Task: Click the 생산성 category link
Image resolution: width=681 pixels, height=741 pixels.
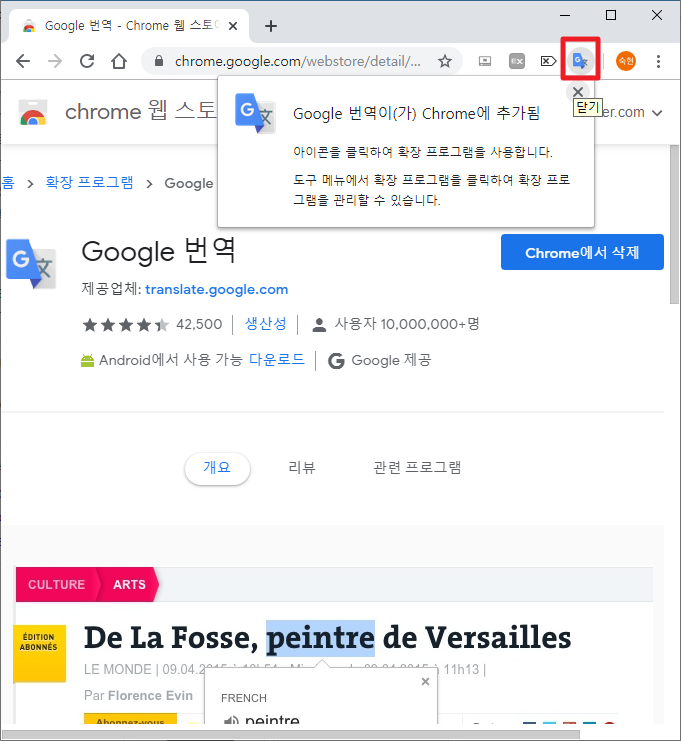Action: [266, 324]
